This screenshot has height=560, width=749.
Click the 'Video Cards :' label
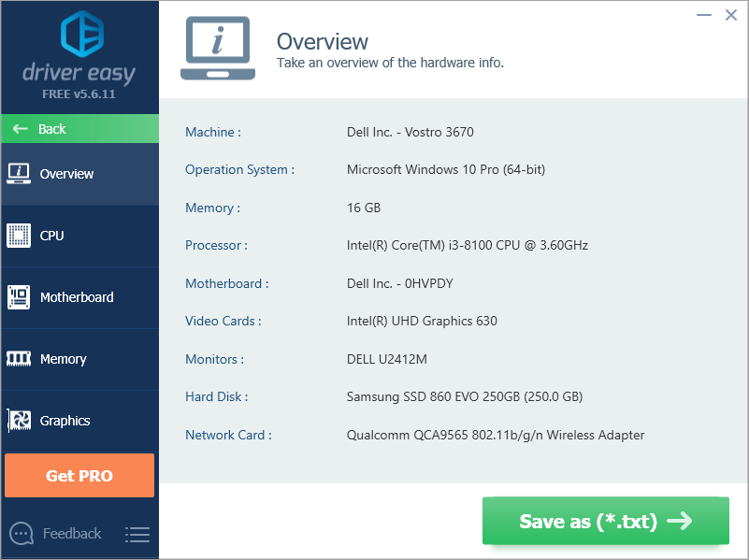(x=223, y=321)
